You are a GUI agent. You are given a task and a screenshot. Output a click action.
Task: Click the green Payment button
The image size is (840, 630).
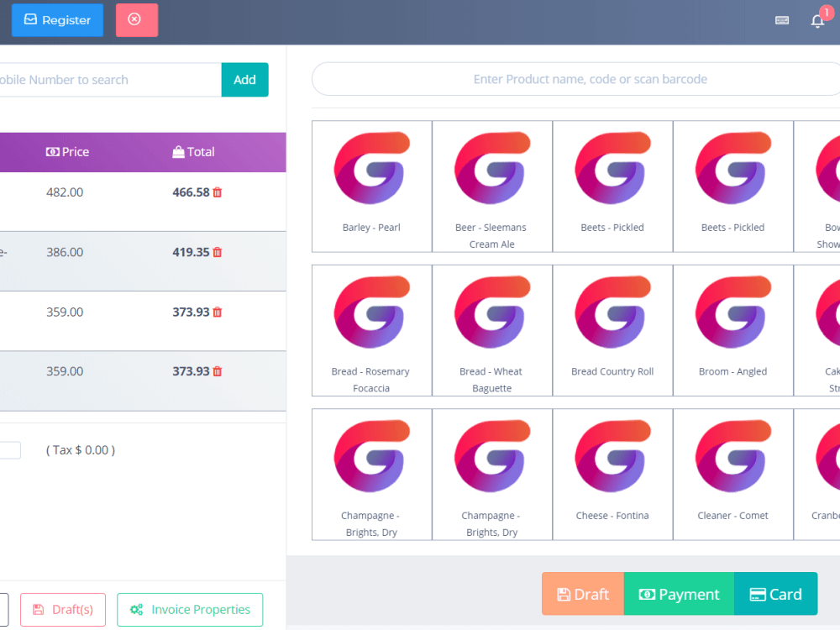coord(679,594)
